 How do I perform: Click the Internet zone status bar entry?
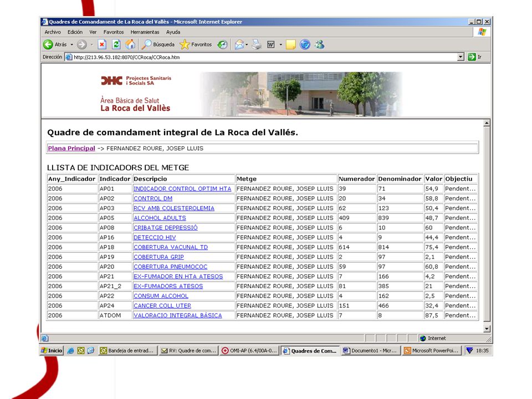point(433,338)
